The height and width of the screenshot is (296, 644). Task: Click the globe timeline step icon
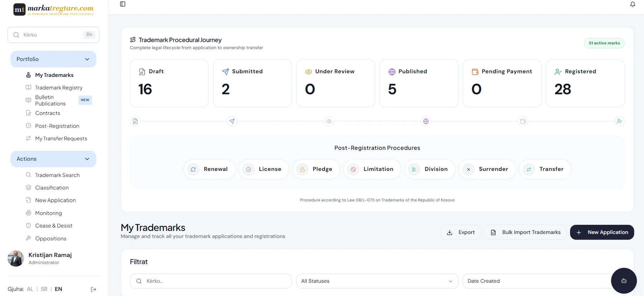coord(426,121)
